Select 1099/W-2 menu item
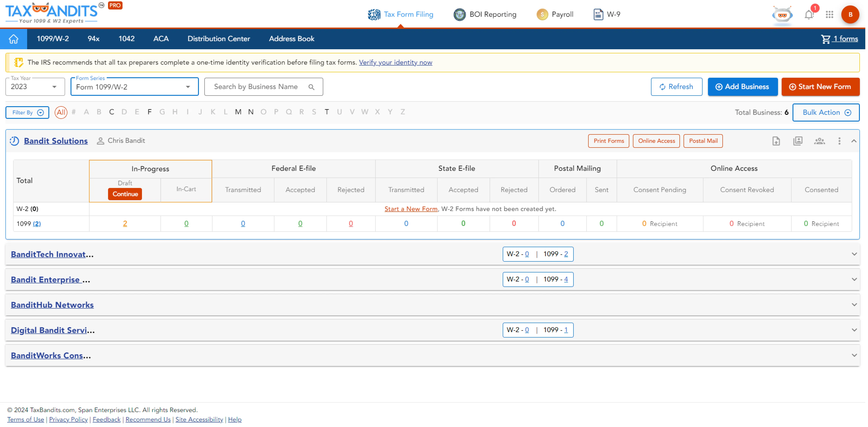Screen dimensions: 868x427 [x=53, y=39]
